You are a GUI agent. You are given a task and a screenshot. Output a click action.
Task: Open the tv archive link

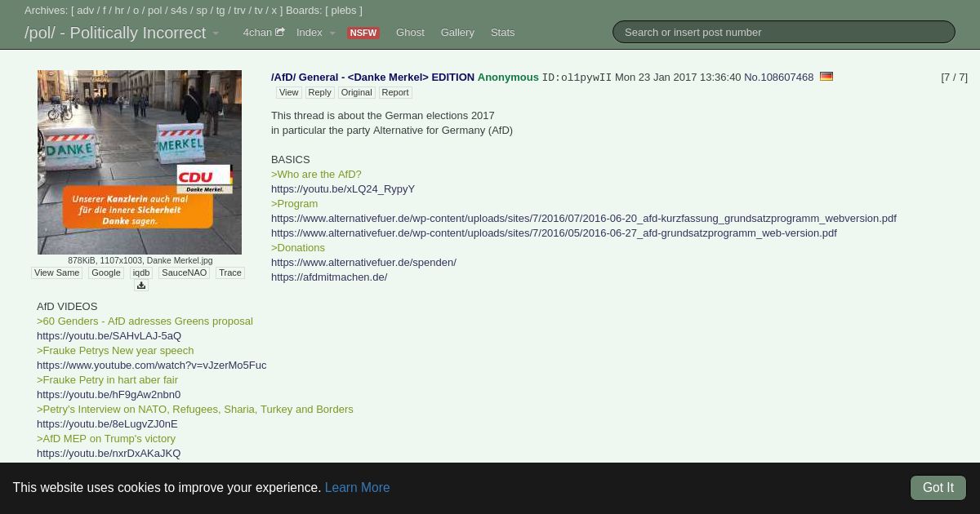pyautogui.click(x=258, y=11)
